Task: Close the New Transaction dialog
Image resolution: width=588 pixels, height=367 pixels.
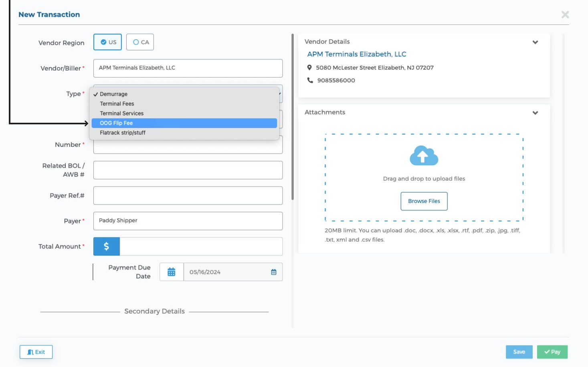Action: pos(565,15)
